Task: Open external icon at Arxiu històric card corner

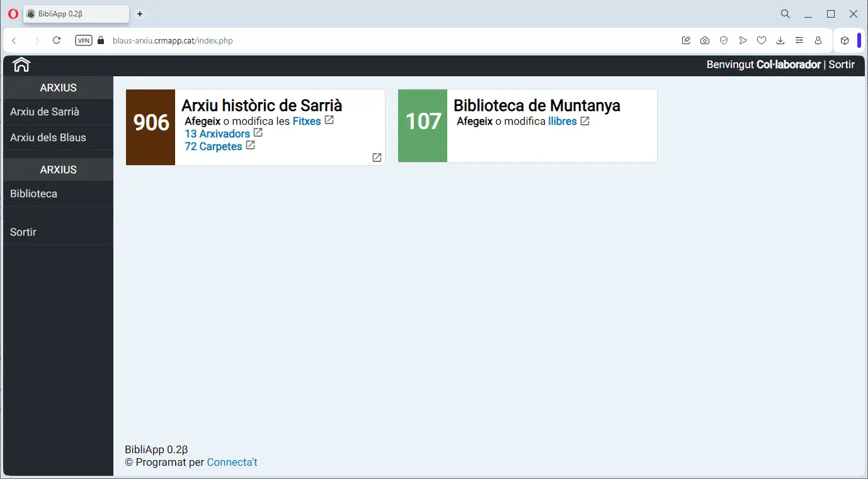Action: tap(377, 158)
